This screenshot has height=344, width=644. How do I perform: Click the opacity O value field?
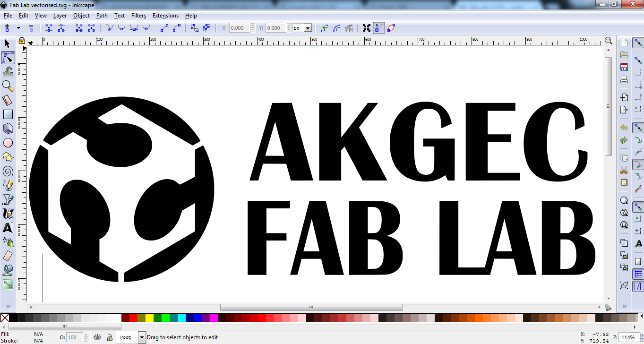click(74, 337)
